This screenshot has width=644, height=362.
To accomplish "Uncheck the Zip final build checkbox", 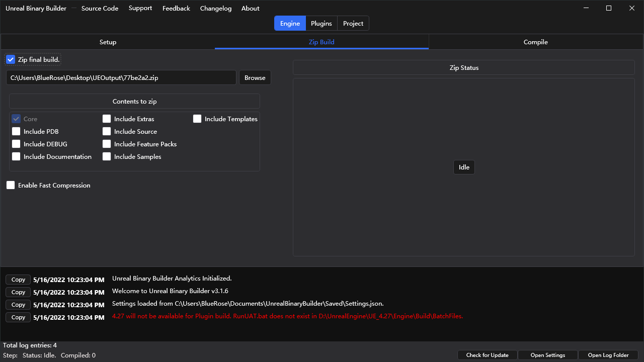I will 11,60.
